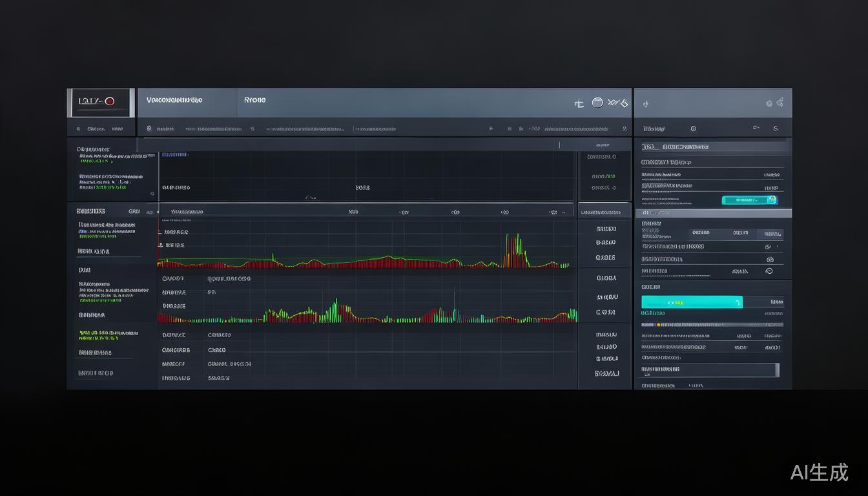Switch to the Rroue tab
868x496 pixels.
255,100
